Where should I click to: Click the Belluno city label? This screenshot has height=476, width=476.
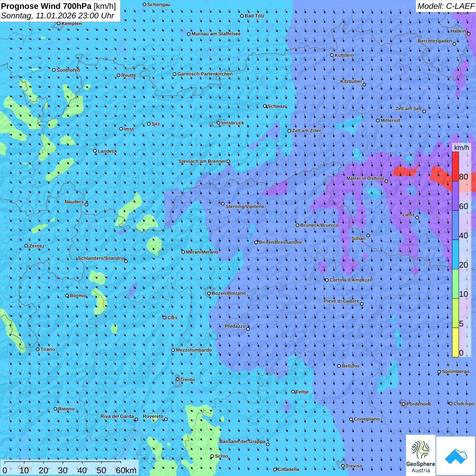click(350, 366)
